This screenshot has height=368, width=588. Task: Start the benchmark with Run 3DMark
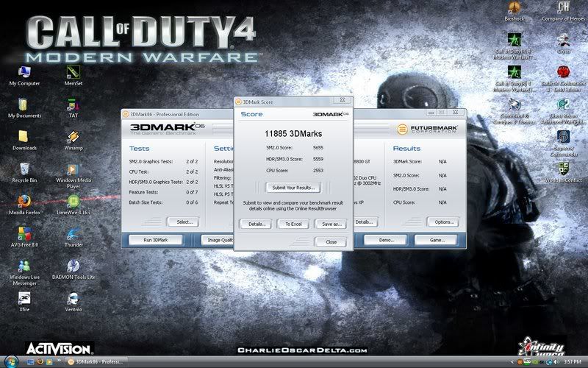[156, 240]
